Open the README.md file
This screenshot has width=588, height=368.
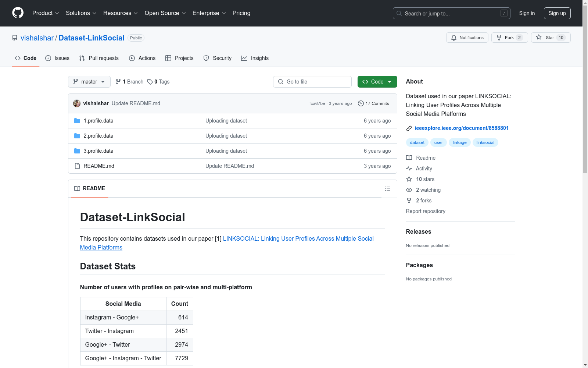click(99, 166)
